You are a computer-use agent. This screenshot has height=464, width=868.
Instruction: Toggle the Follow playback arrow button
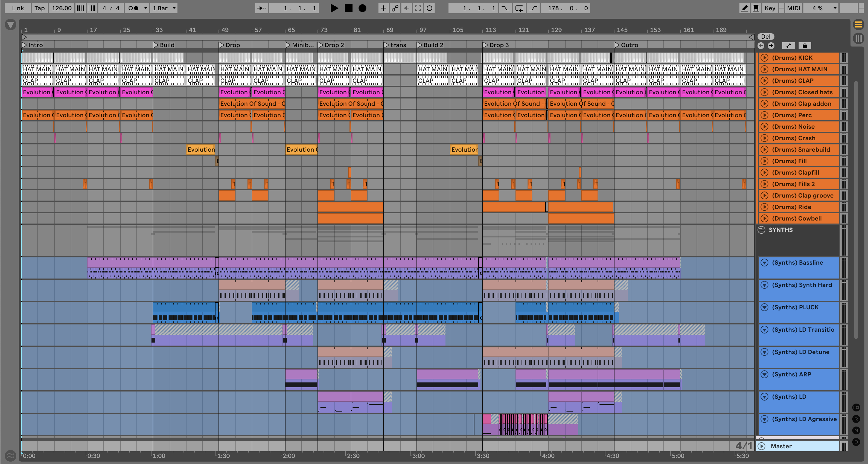pos(261,8)
